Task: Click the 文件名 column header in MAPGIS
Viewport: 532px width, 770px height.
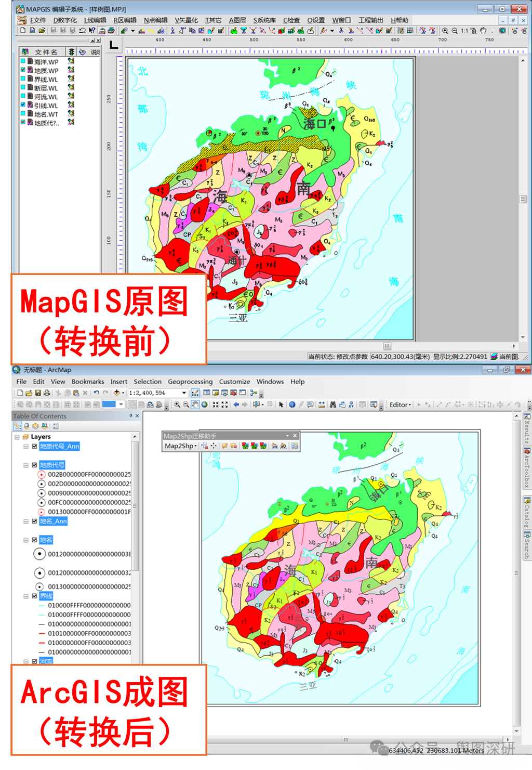Action: tap(42, 52)
